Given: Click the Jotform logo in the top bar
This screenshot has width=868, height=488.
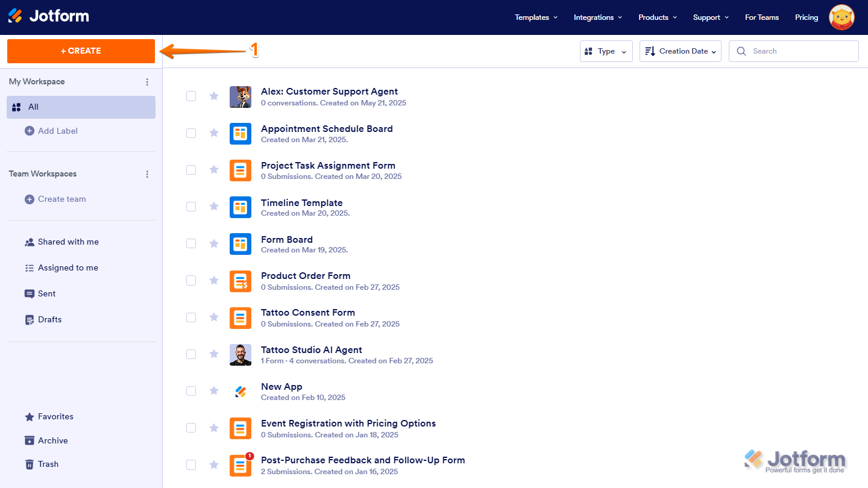Looking at the screenshot, I should pos(48,16).
